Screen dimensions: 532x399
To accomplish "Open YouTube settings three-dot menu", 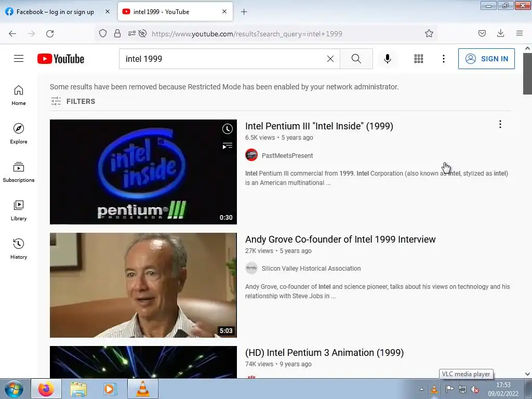I will (444, 59).
